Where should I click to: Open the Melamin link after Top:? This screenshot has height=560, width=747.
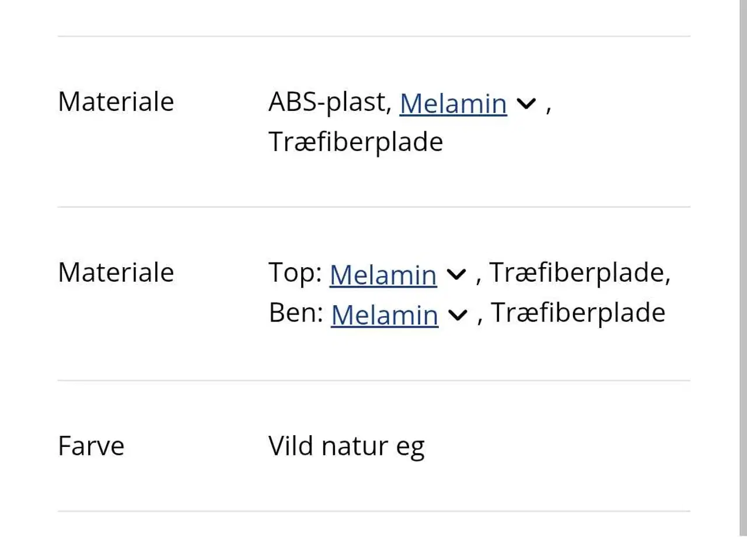tap(383, 274)
